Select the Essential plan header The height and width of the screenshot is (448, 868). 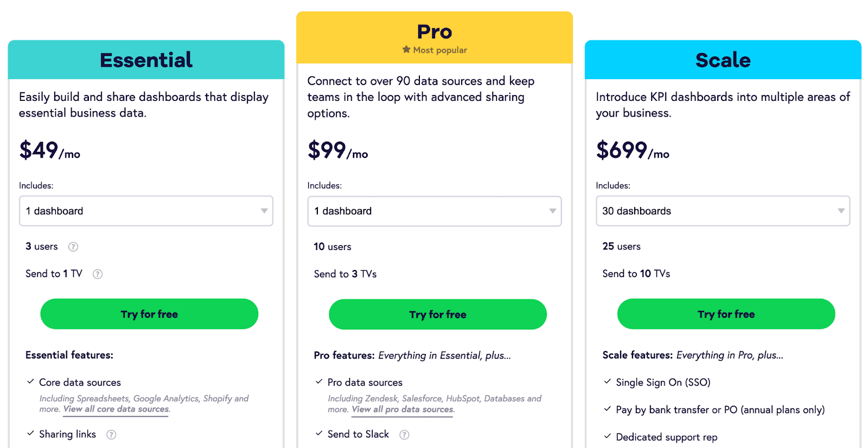pyautogui.click(x=146, y=60)
